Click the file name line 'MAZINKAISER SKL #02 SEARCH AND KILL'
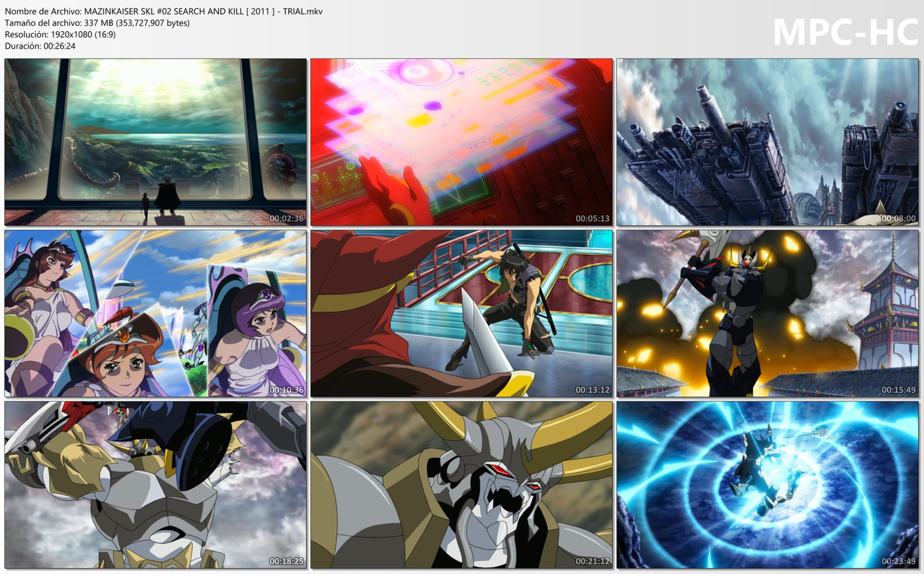 [164, 11]
